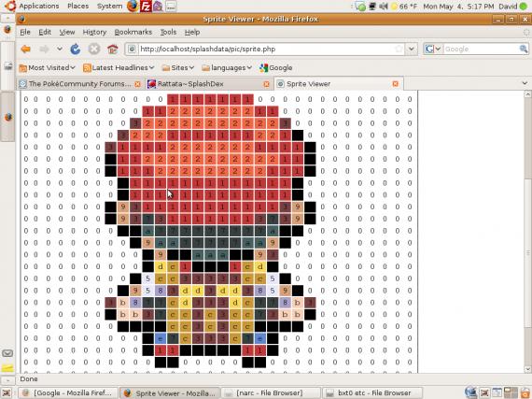Launch FileZilla from the top panel
Viewport: 532px width, 399px height.
tap(146, 7)
